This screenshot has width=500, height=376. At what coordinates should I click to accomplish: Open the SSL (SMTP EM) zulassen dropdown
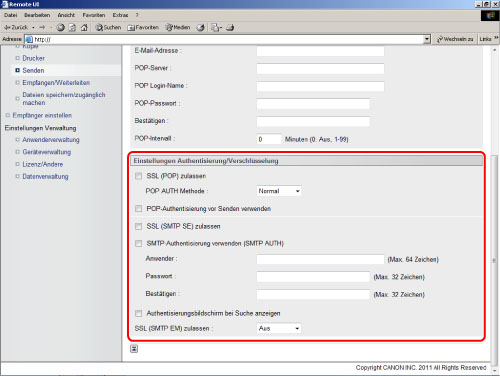tap(279, 328)
